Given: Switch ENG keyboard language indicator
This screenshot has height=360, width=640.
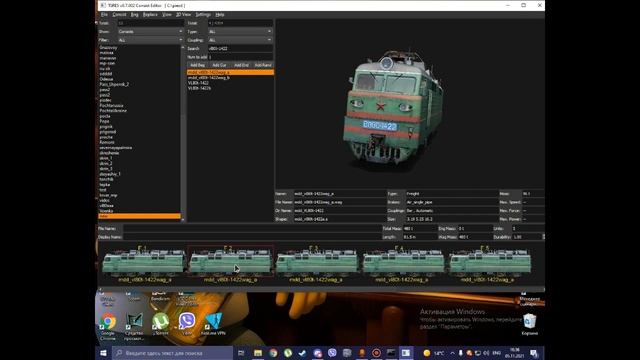Looking at the screenshot, I should pyautogui.click(x=497, y=353).
